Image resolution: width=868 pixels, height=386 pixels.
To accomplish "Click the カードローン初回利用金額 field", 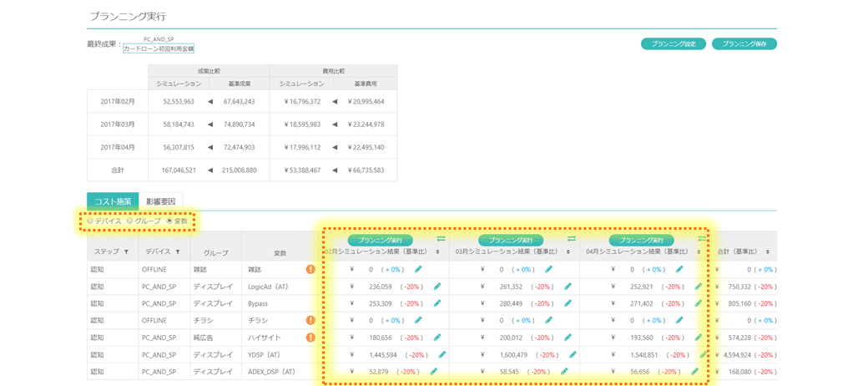I will [159, 49].
